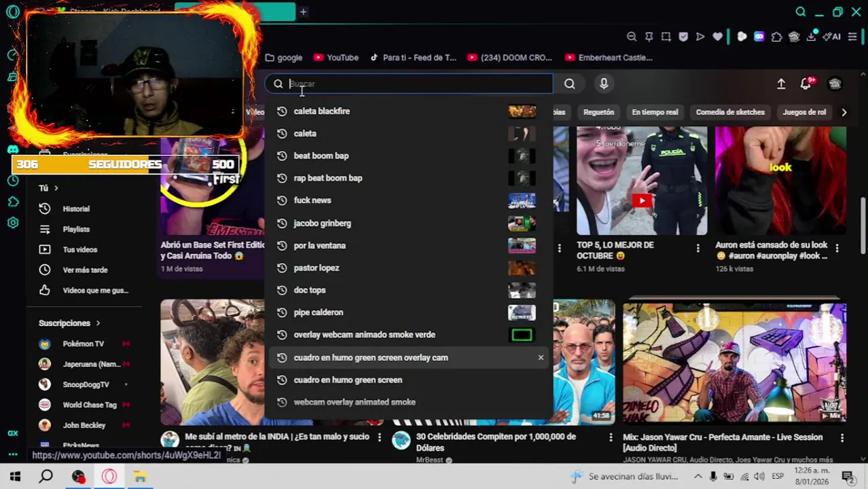
Task: Open options menu for TOP 5 octubre video
Action: coord(698,249)
